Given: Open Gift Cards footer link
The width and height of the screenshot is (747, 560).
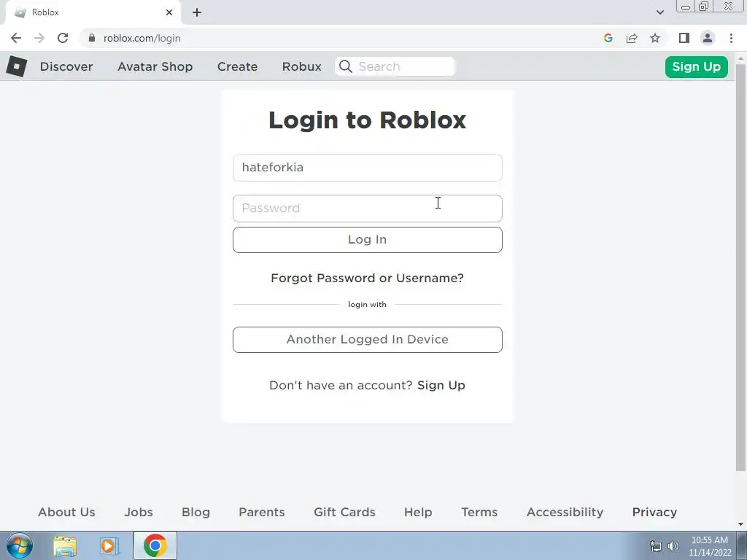Looking at the screenshot, I should point(344,512).
